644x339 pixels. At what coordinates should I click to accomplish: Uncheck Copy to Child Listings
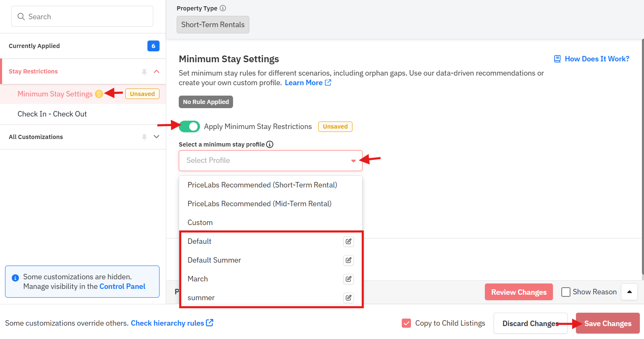click(406, 323)
